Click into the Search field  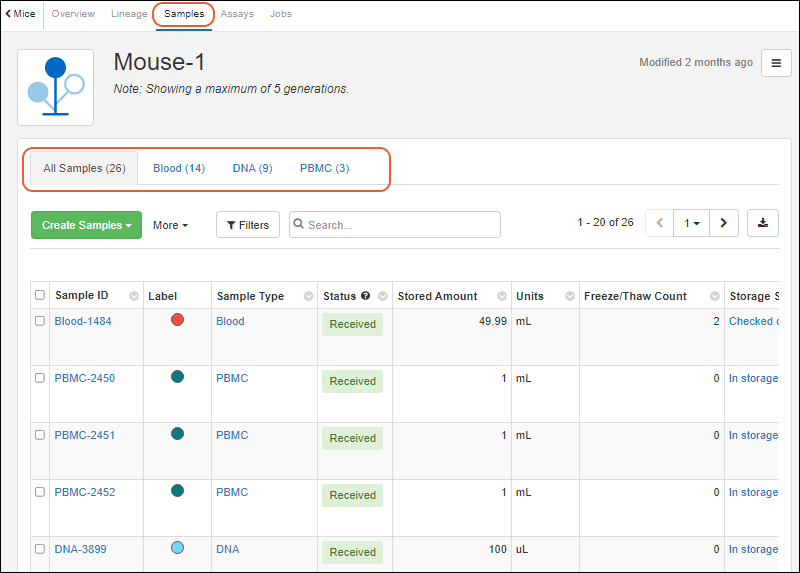pyautogui.click(x=400, y=225)
